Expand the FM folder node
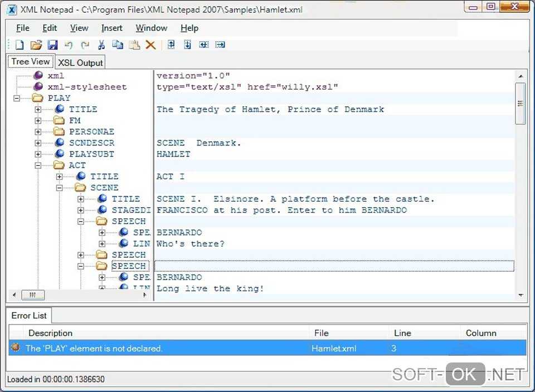535x392 pixels. click(38, 121)
